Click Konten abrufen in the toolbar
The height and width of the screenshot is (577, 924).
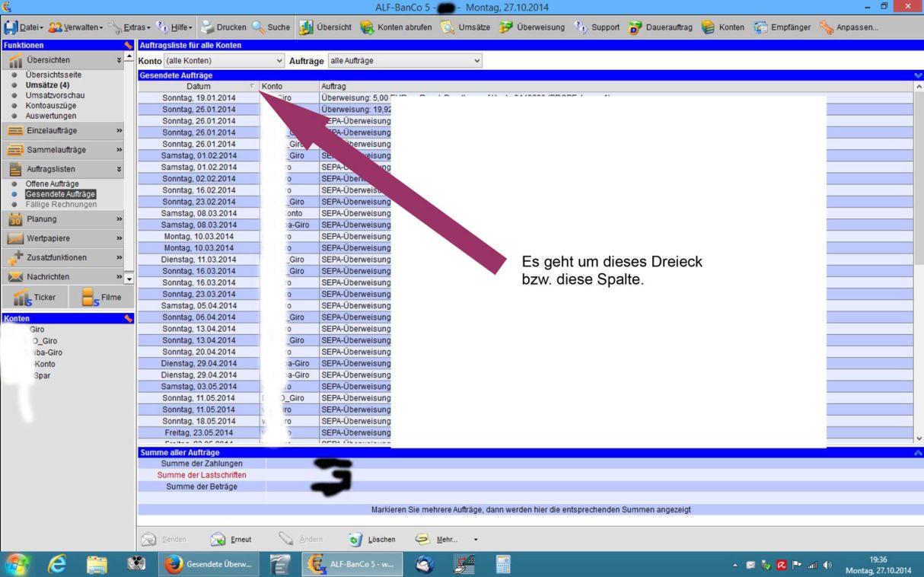click(367, 27)
